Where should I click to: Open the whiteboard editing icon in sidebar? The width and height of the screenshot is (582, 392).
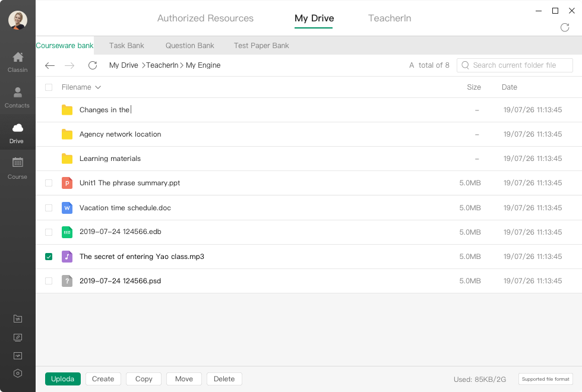[17, 337]
